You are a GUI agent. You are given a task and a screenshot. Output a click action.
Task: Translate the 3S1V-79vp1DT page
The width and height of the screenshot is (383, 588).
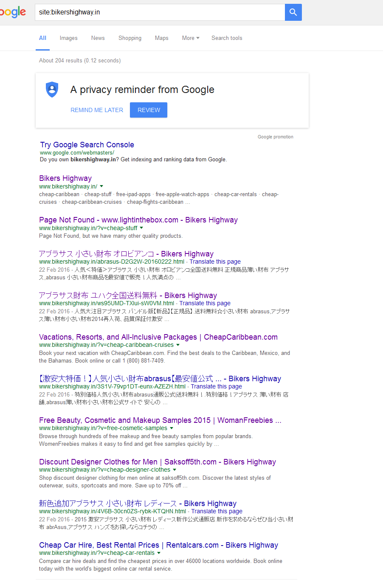tap(216, 386)
